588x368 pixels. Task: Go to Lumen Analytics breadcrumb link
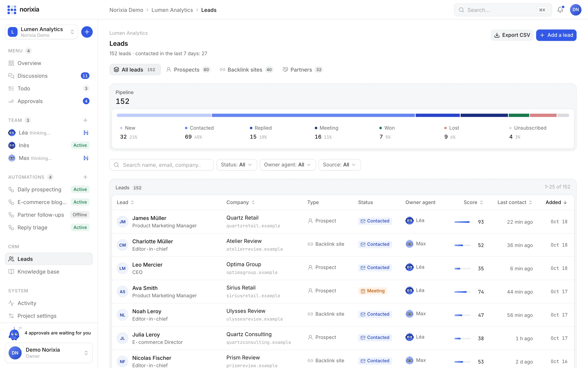pos(172,10)
